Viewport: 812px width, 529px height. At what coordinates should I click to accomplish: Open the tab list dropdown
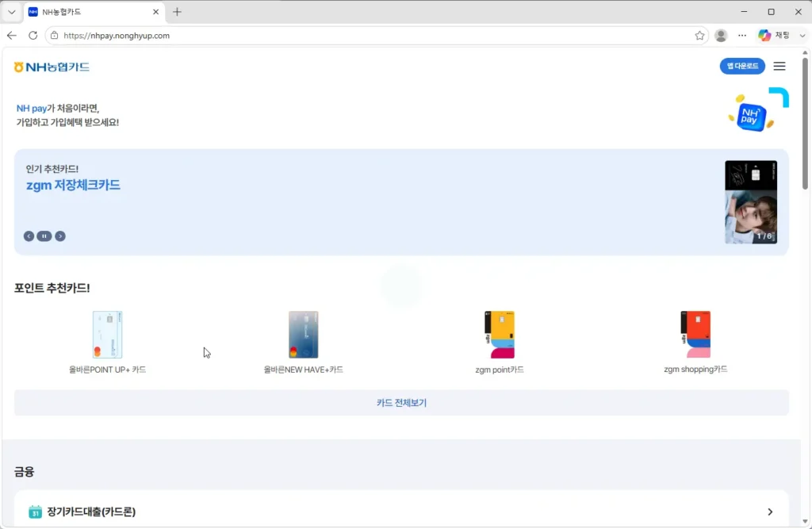coord(11,12)
